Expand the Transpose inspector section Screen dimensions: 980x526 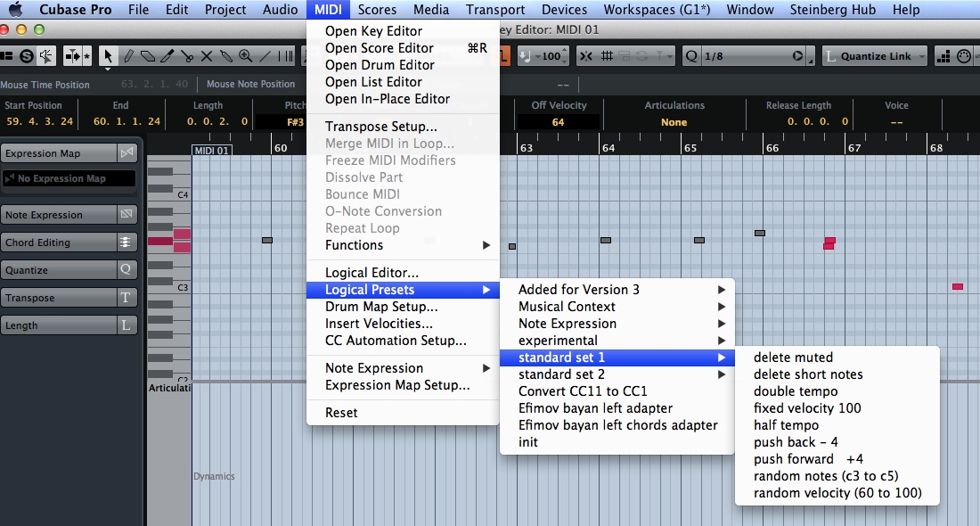[59, 298]
